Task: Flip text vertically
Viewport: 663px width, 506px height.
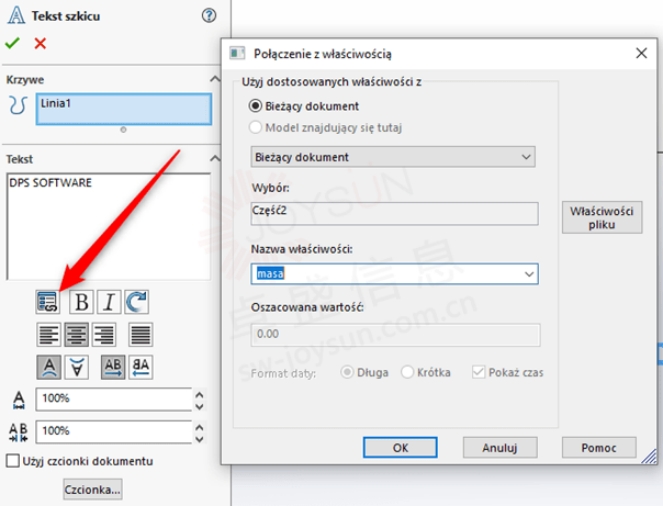Action: pos(77,367)
